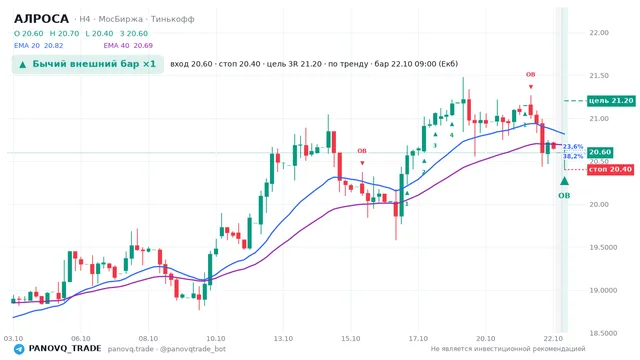640x360 pixels.
Task: Click the 03.10 date axis label
Action: click(13, 339)
